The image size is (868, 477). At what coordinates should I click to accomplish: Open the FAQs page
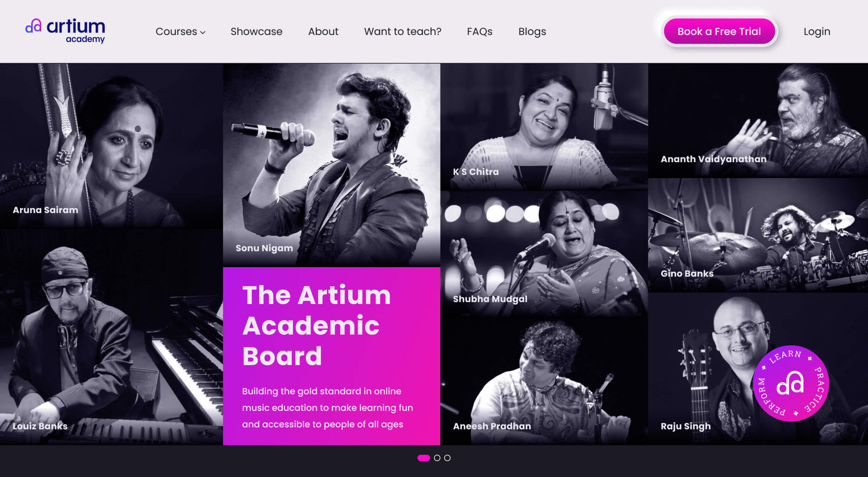(479, 31)
